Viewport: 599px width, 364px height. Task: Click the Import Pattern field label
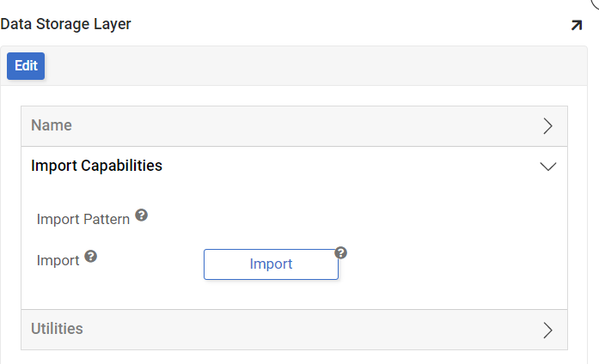tap(83, 219)
